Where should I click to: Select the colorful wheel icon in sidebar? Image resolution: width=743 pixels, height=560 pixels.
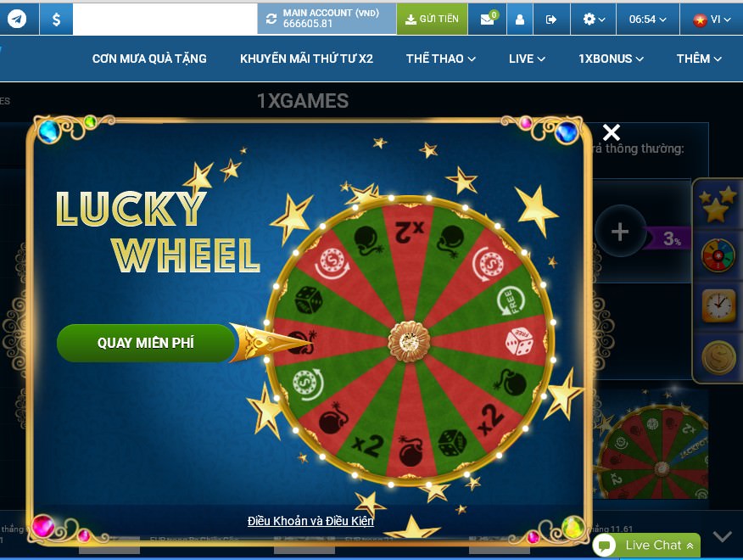tap(718, 255)
